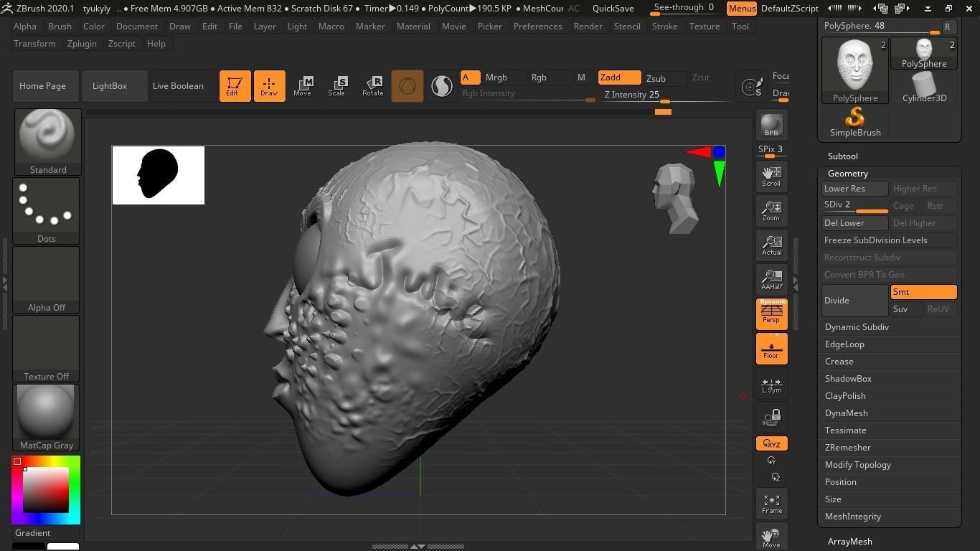Open the Texture Off selector
Viewport: 980px width, 551px height.
click(47, 348)
